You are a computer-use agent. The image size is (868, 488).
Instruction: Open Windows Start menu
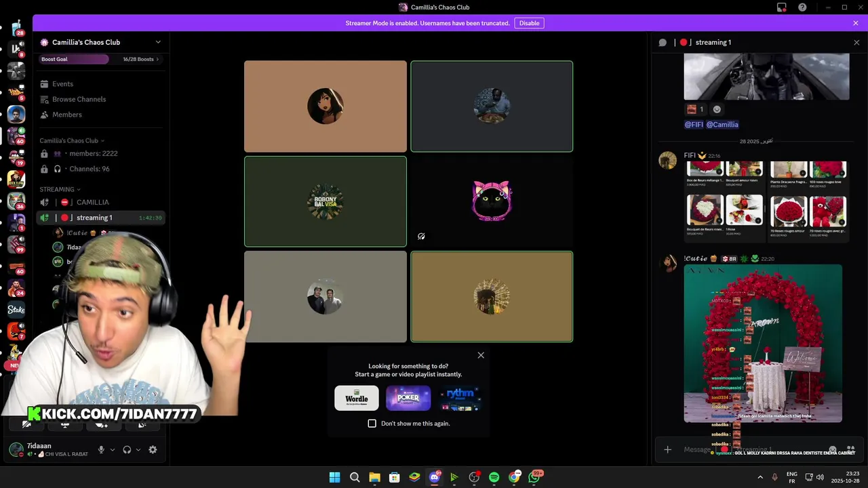[334, 477]
